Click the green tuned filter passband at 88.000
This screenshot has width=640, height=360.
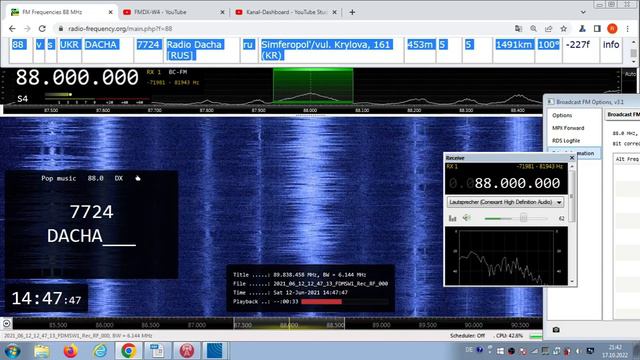pyautogui.click(x=313, y=86)
